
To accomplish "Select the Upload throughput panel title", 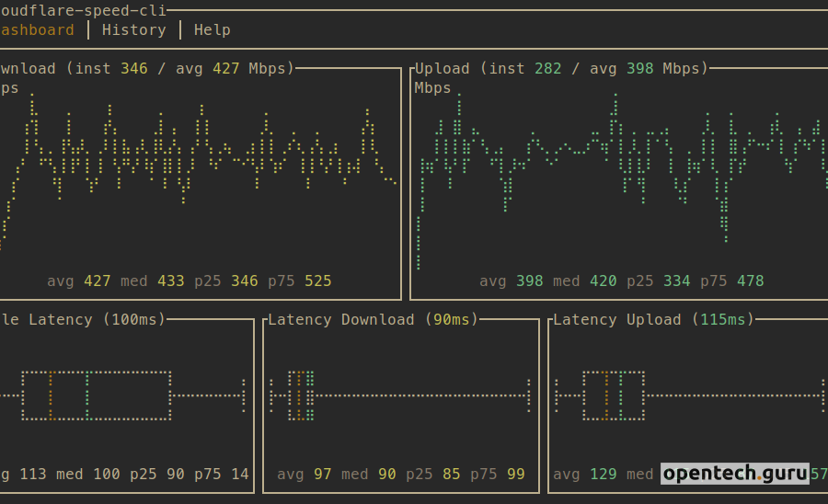I will point(561,68).
